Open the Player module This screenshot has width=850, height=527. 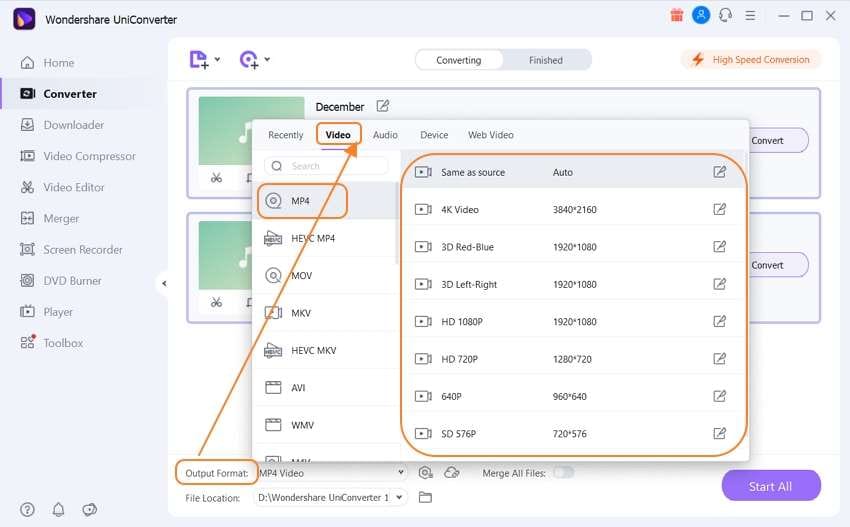coord(46,312)
